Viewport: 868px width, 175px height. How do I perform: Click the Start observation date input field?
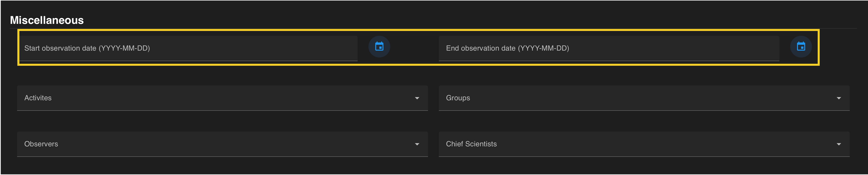(189, 48)
